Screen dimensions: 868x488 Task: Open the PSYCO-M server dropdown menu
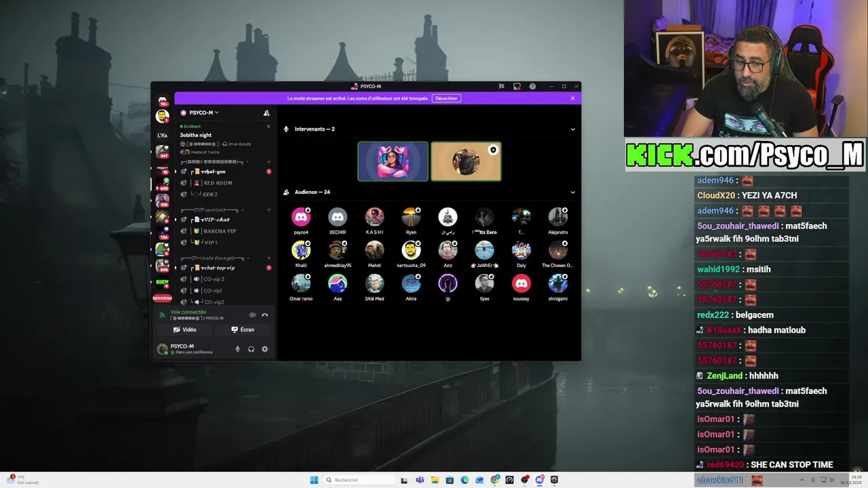coord(203,113)
